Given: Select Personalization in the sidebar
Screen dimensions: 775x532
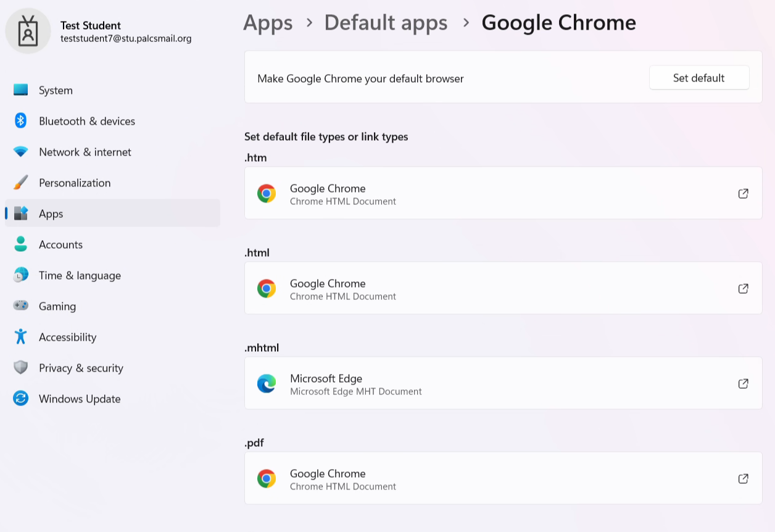Looking at the screenshot, I should click(112, 183).
